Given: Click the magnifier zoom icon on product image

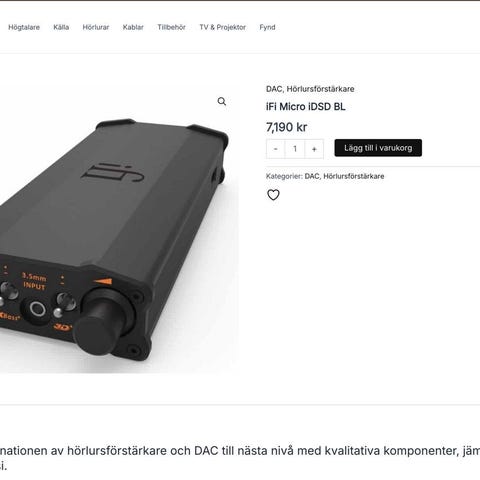Looking at the screenshot, I should 222,101.
